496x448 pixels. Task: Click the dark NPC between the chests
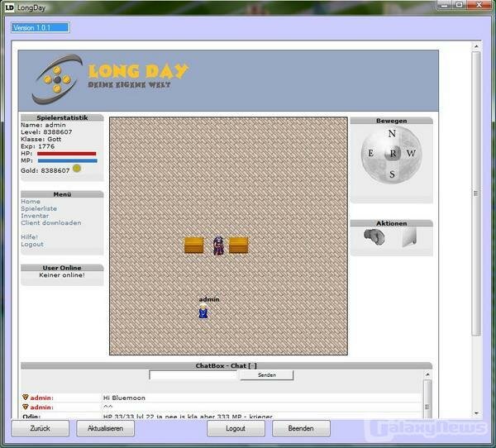click(x=218, y=245)
